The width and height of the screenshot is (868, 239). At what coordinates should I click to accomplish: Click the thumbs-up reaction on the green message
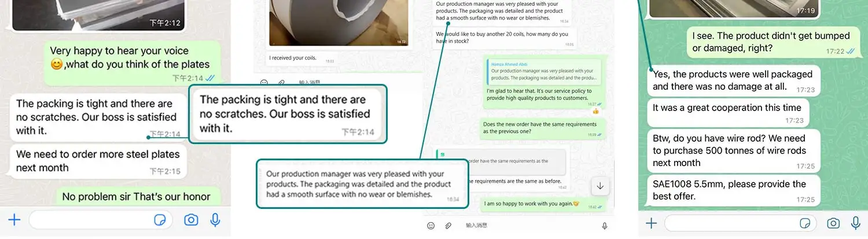595,111
